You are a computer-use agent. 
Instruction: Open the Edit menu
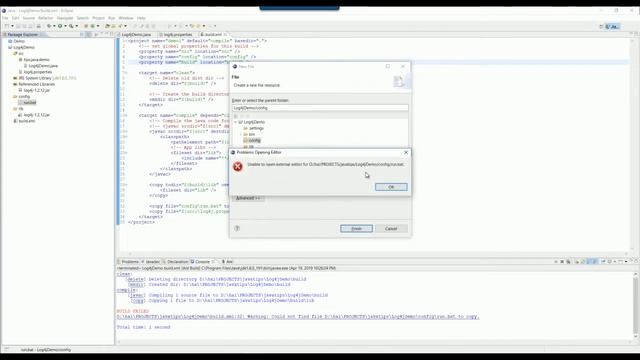[x=16, y=18]
